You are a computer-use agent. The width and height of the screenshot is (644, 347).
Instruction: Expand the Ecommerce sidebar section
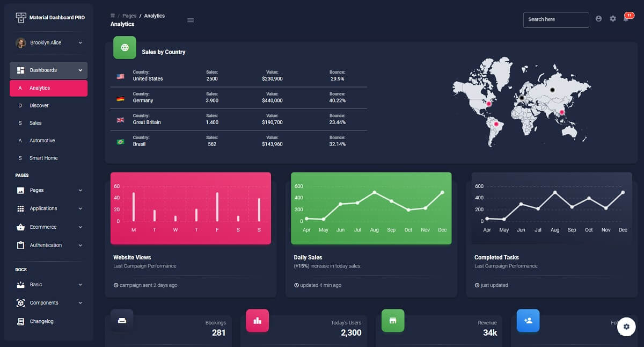point(47,227)
